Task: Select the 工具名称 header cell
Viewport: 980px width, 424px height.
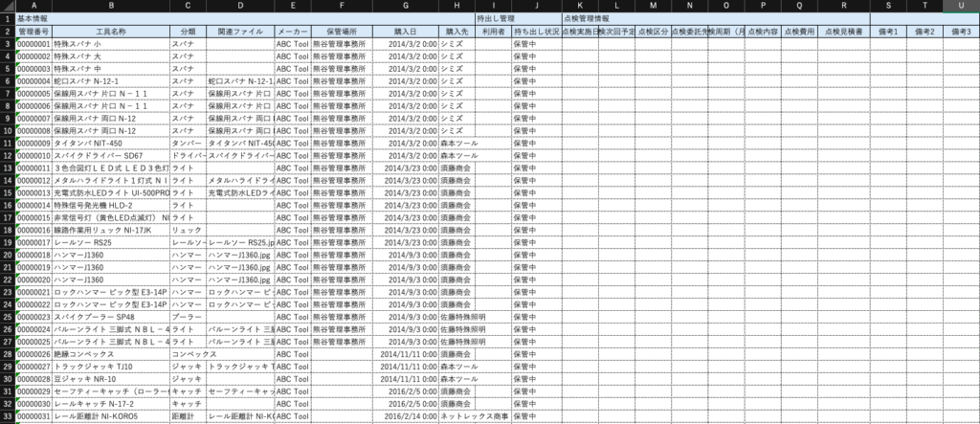Action: pos(111,32)
